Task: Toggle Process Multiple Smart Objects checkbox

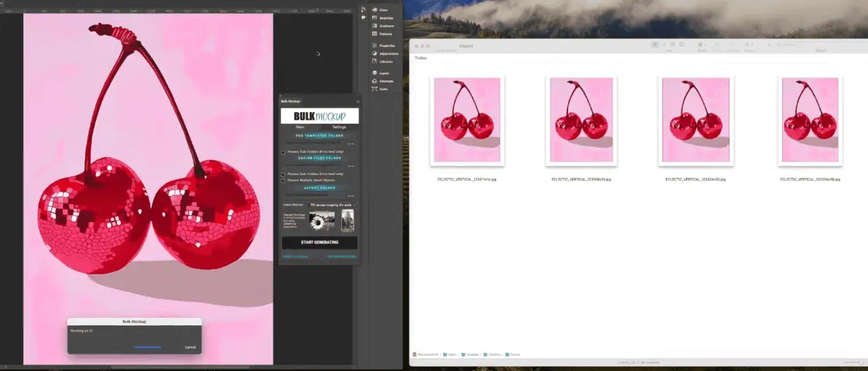Action: click(283, 181)
